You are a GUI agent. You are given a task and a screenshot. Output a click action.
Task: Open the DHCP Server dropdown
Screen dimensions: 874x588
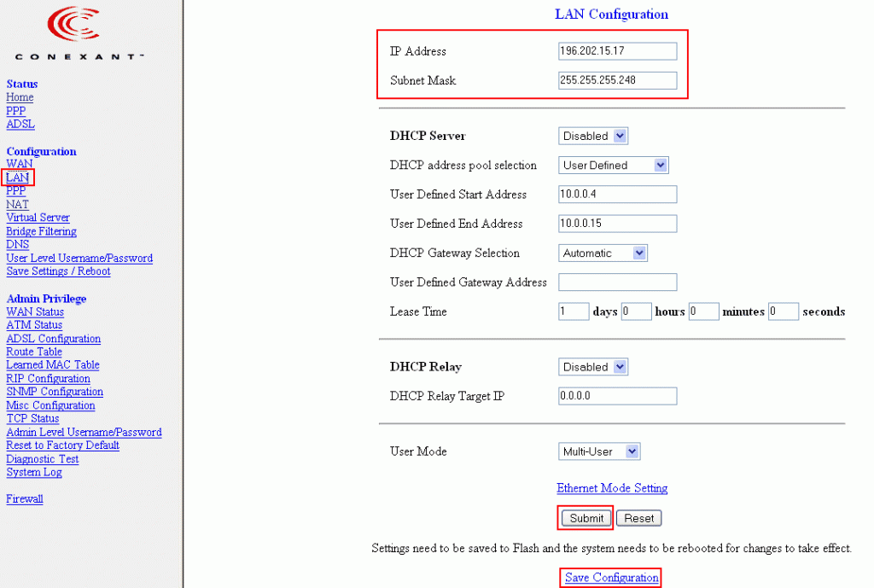tap(592, 136)
